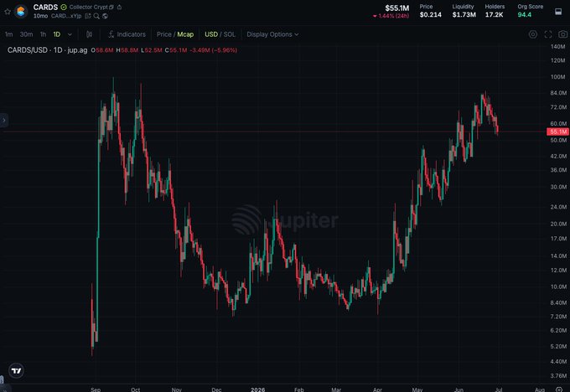Click the $55.1M market cap value

click(397, 8)
